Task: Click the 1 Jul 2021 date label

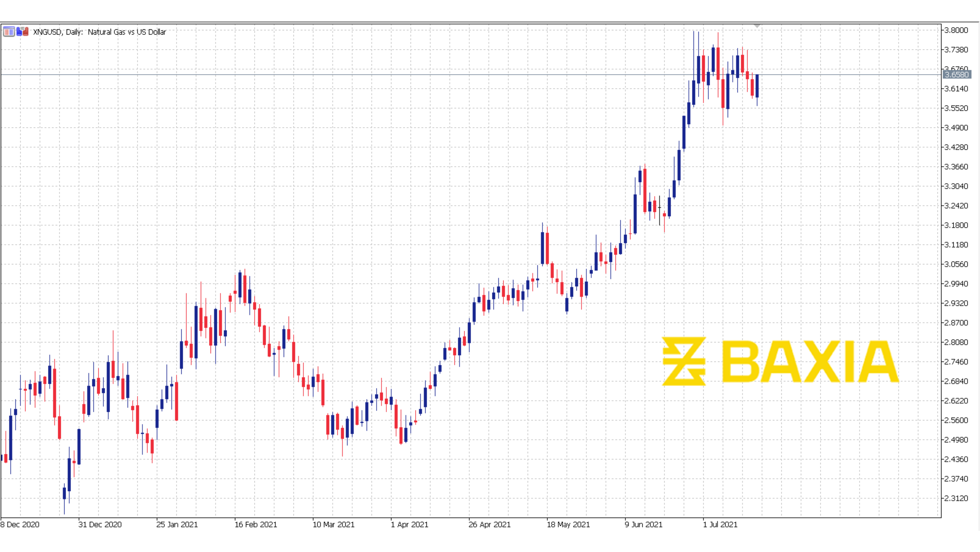Action: click(x=720, y=524)
